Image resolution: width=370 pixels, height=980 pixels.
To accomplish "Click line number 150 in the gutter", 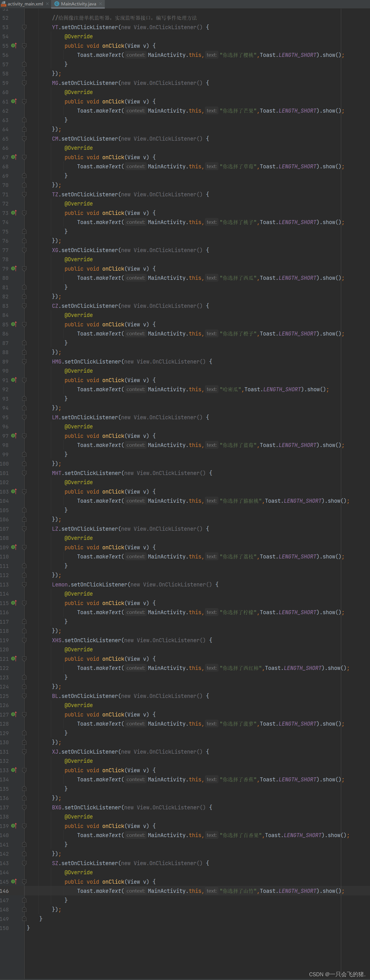I will click(5, 928).
